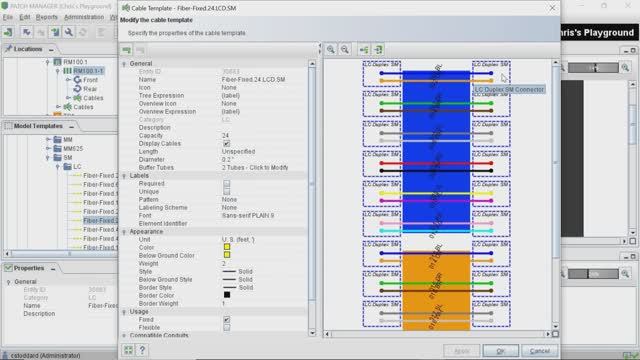Click the green export icon in diagram toolbar
Screen dimensions: 640x360
pos(378,50)
